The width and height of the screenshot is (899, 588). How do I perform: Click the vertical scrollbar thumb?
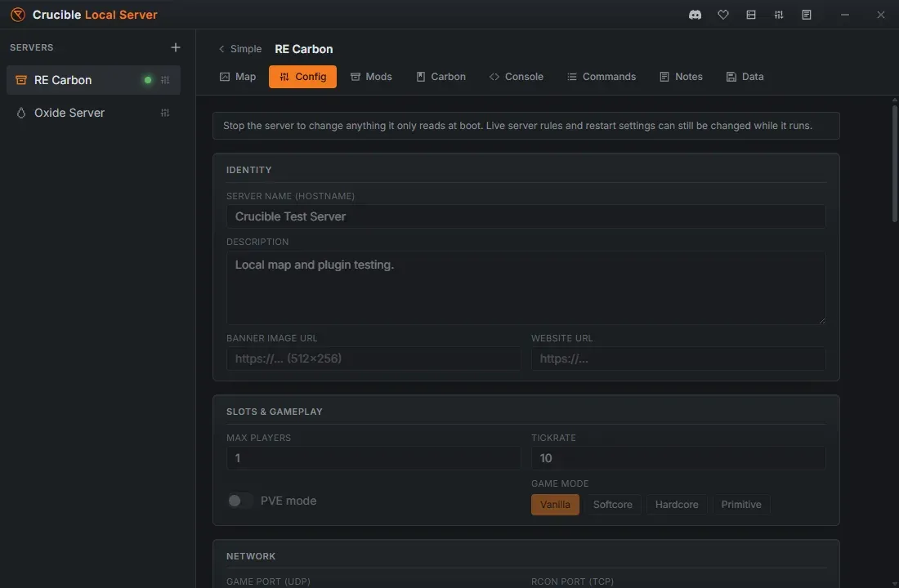pos(894,163)
